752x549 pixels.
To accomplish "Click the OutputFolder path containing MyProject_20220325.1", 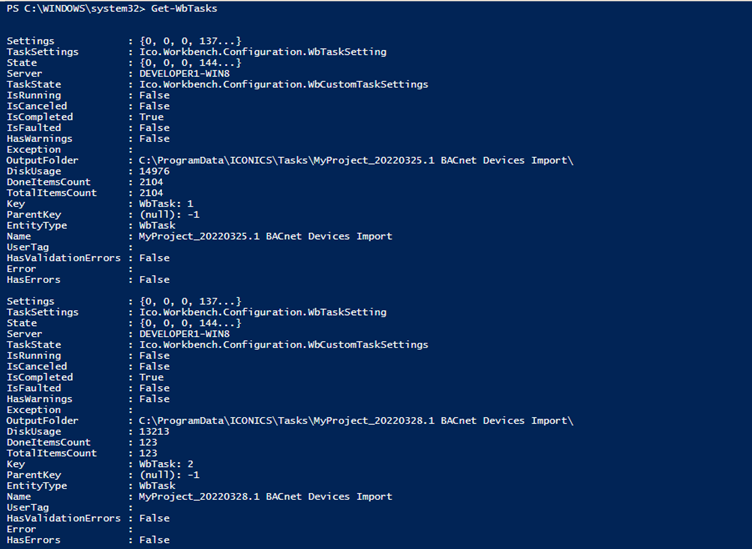I will click(356, 160).
